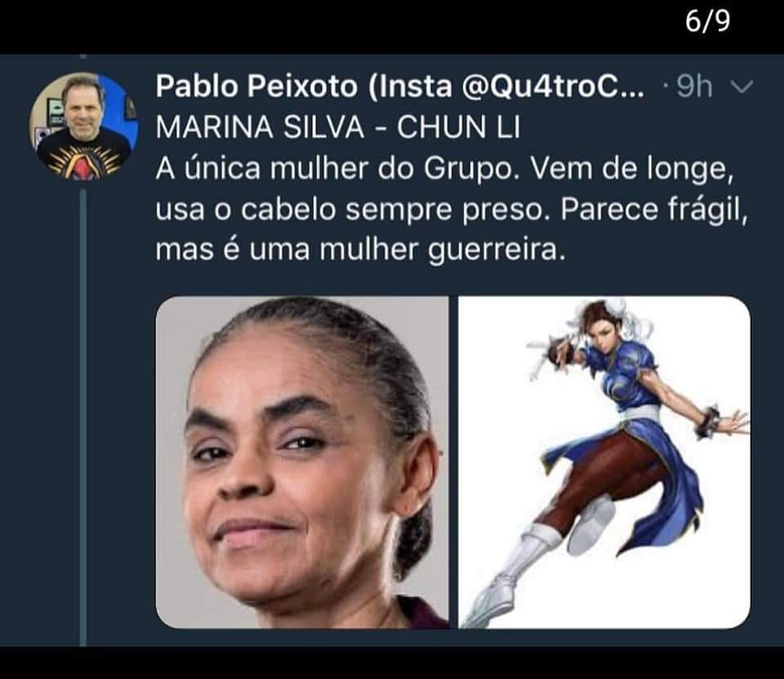Tap the 6/9 image counter
The height and width of the screenshot is (679, 784).
click(707, 21)
